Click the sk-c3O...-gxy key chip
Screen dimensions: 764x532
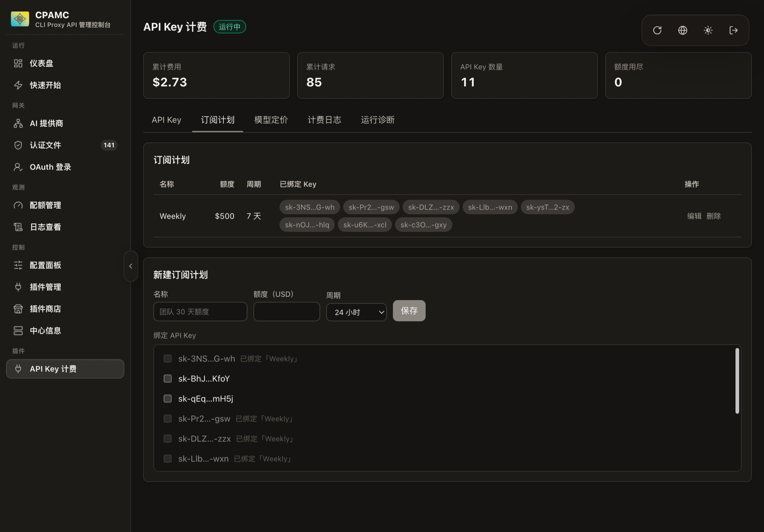click(424, 225)
